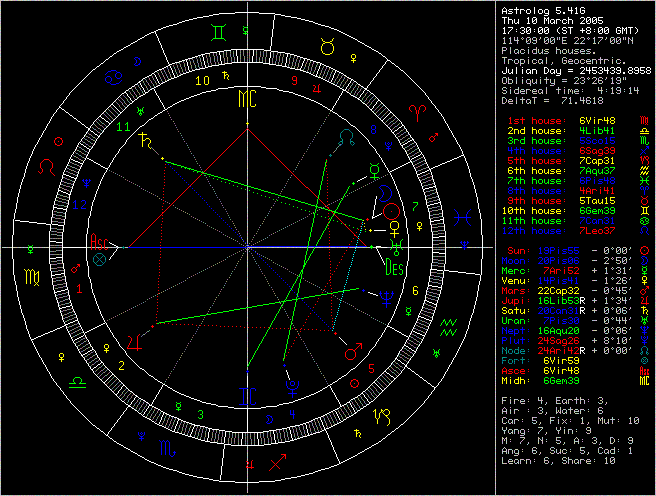The width and height of the screenshot is (656, 496).
Task: Click the Sagittarius sign on the zodiac ring
Action: [x=277, y=462]
